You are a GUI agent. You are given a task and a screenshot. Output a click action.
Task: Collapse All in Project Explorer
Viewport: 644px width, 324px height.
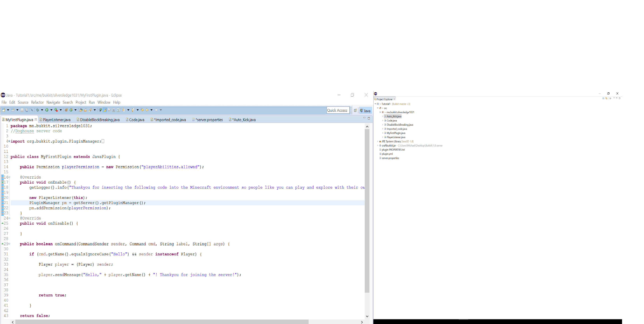603,98
